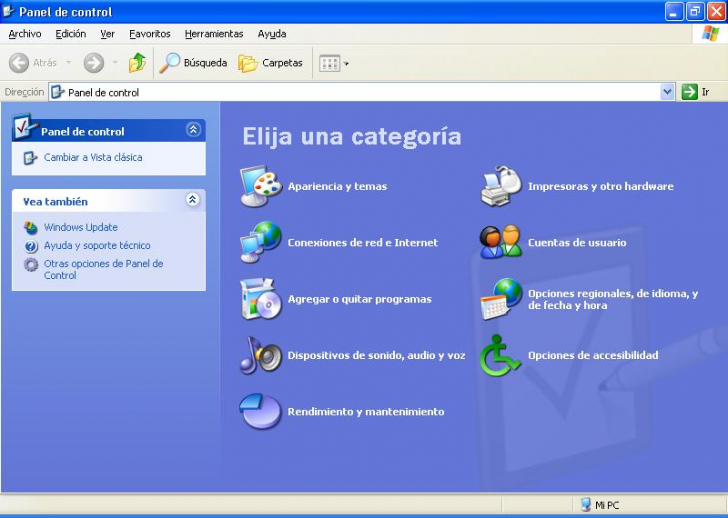Toggle the Carpetas folder pane
Screen dimensions: 728x518
pyautogui.click(x=270, y=63)
